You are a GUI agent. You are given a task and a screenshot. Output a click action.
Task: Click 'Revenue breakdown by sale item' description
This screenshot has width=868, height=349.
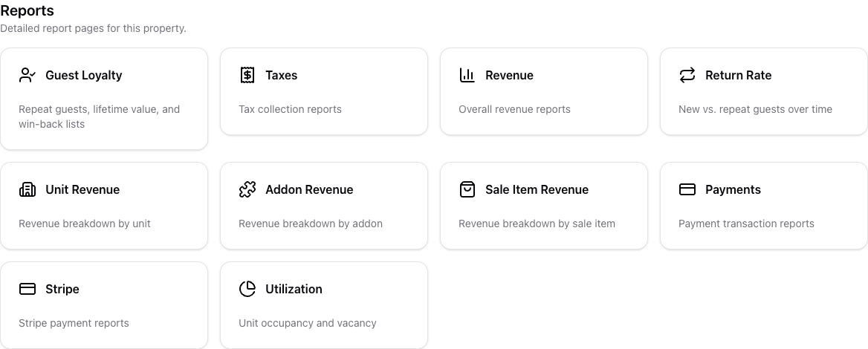pos(537,224)
